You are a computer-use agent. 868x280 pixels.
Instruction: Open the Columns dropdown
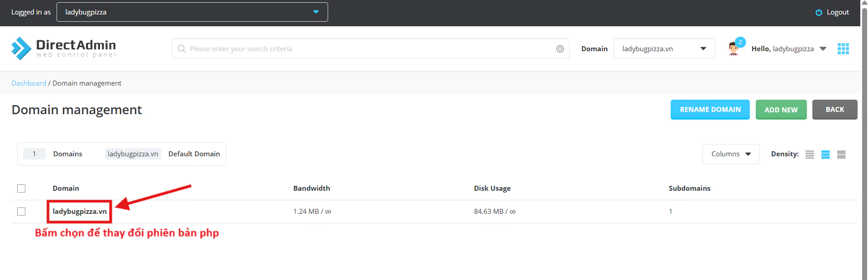(731, 154)
